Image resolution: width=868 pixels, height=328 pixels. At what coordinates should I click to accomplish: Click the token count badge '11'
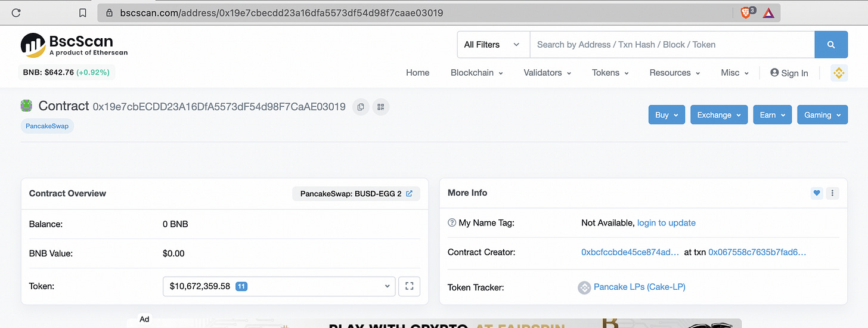coord(241,286)
